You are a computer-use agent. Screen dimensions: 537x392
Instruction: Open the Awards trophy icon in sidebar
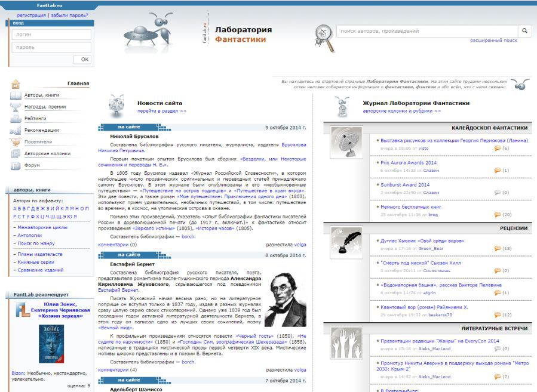click(x=16, y=107)
